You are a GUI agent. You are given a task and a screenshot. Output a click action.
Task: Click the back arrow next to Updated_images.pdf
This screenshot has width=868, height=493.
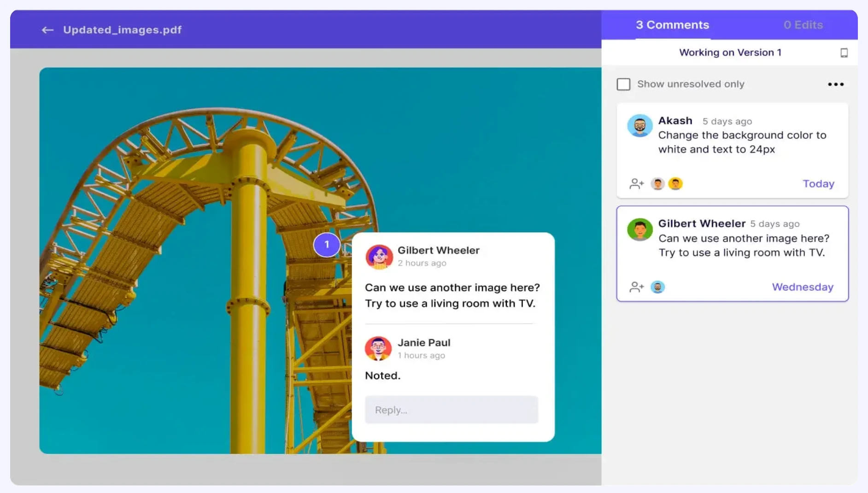[47, 29]
